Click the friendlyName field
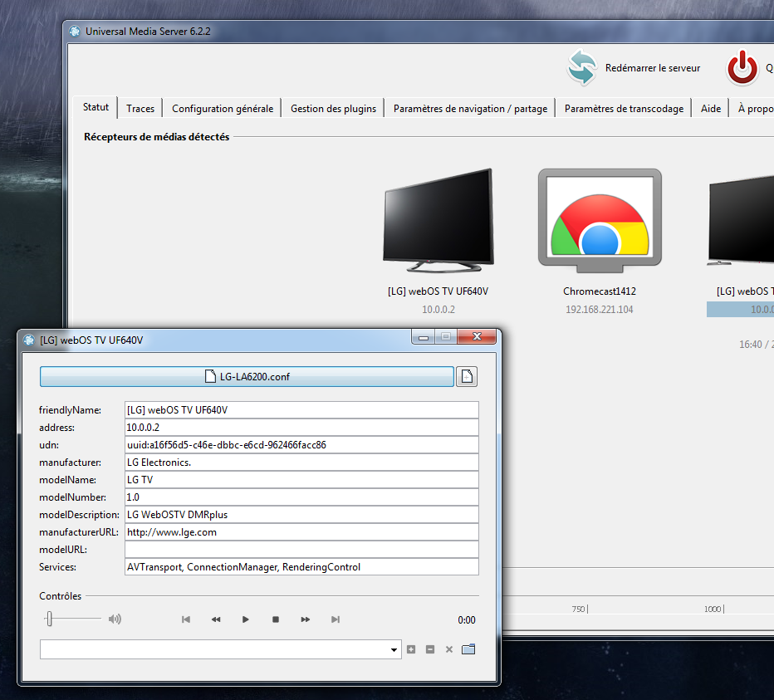774x700 pixels. point(301,409)
